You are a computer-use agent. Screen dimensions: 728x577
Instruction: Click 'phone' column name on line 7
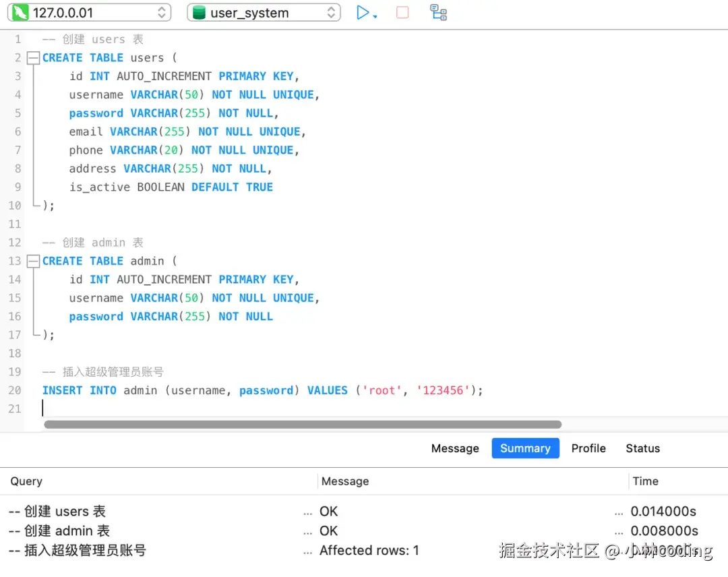click(x=86, y=150)
